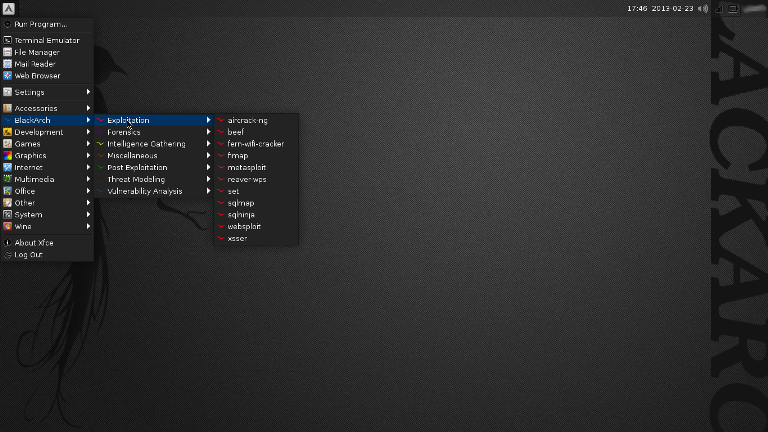Click the Games category icon
Screen dimensions: 768x432
[x=7, y=144]
